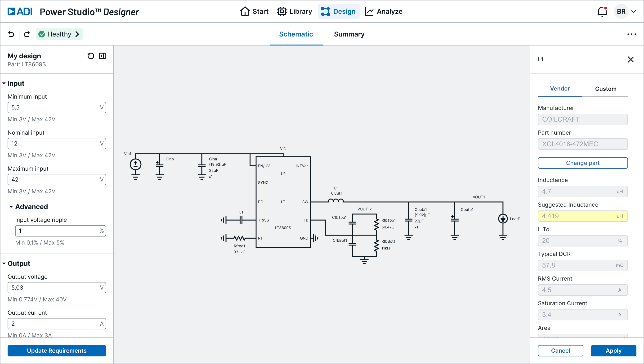Select the Custom tab in L1 panel
The height and width of the screenshot is (364, 644).
tap(606, 89)
